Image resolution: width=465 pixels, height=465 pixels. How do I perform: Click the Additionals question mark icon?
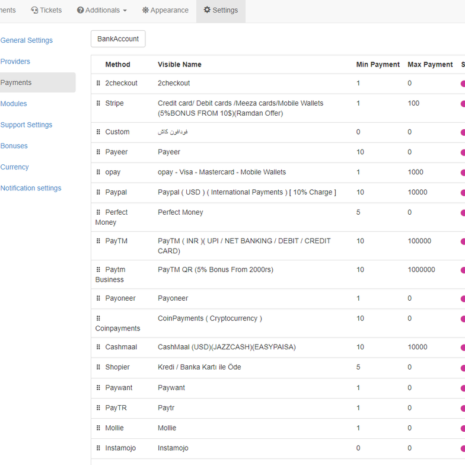point(80,10)
